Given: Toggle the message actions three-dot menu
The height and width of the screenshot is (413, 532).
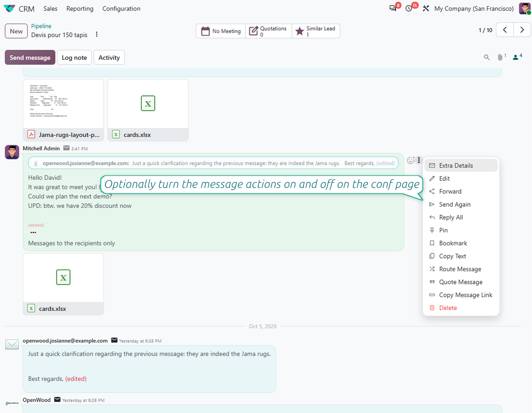Looking at the screenshot, I should click(x=419, y=160).
